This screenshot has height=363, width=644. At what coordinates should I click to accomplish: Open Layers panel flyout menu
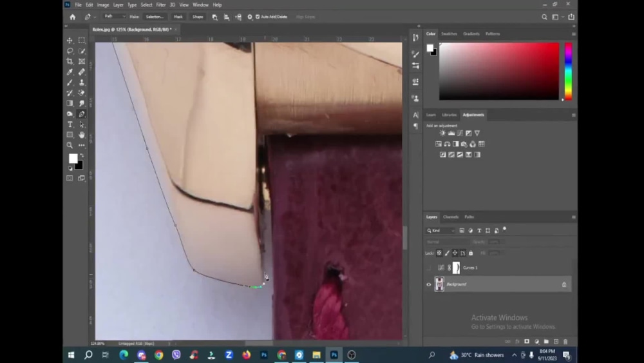(x=574, y=217)
